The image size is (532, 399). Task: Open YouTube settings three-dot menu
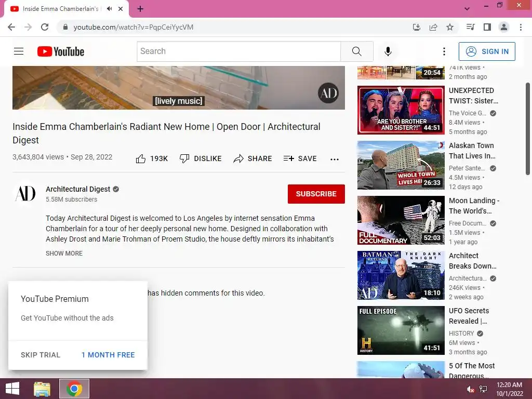tap(444, 51)
